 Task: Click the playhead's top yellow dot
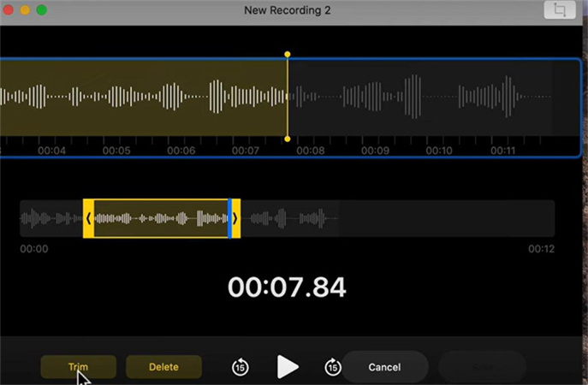click(x=288, y=54)
